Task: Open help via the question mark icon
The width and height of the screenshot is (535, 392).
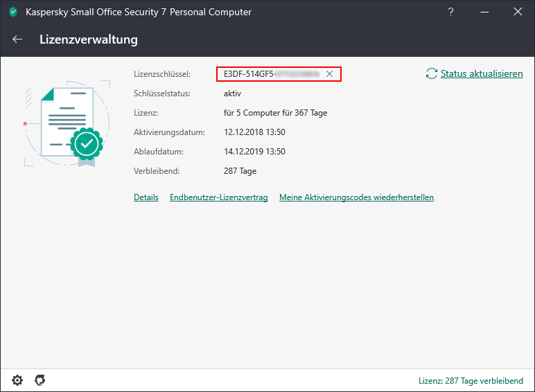Action: (x=451, y=12)
